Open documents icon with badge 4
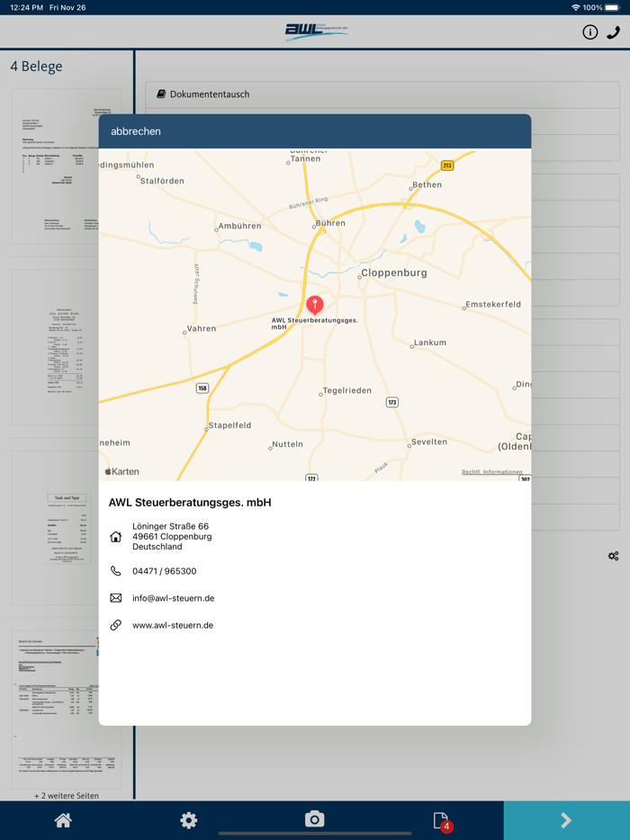 click(441, 821)
